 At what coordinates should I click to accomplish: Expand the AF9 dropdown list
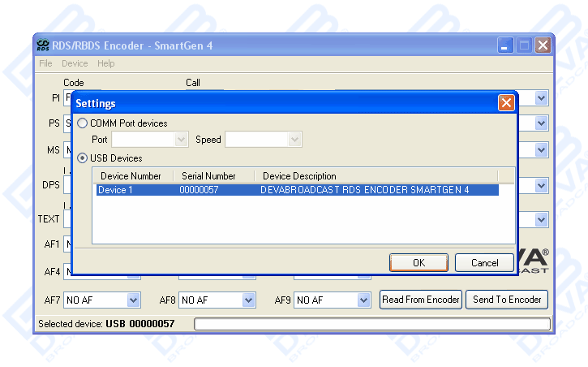click(364, 300)
